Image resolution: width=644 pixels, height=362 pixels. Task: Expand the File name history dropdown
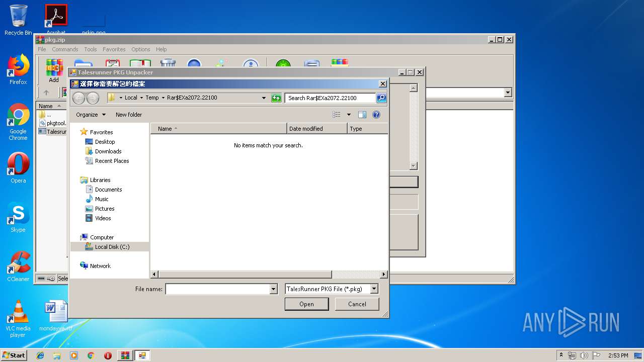(x=274, y=289)
